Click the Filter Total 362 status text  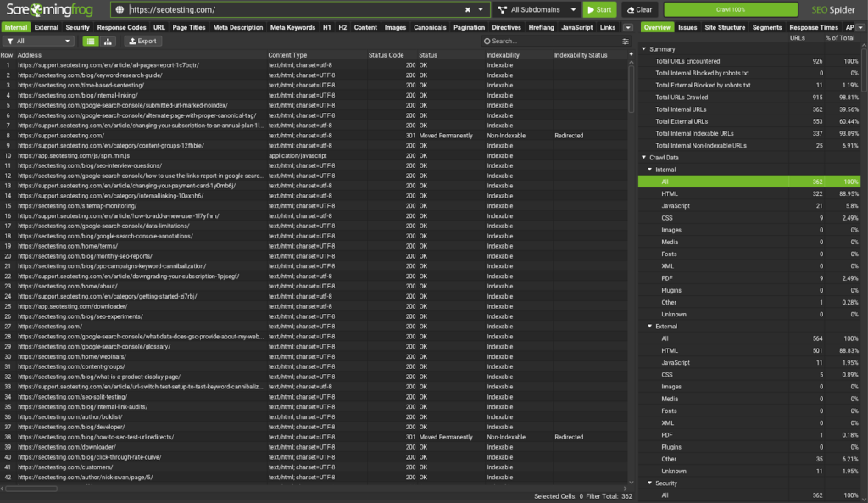609,496
